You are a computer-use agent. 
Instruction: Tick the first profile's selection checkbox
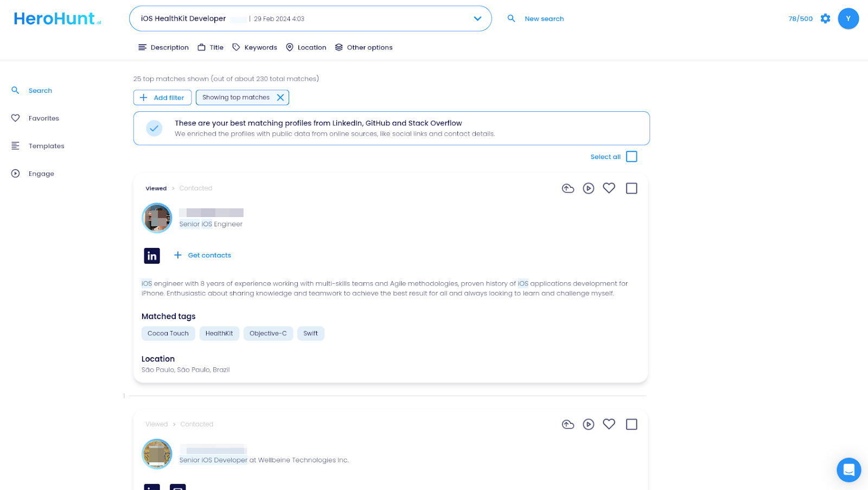(631, 188)
